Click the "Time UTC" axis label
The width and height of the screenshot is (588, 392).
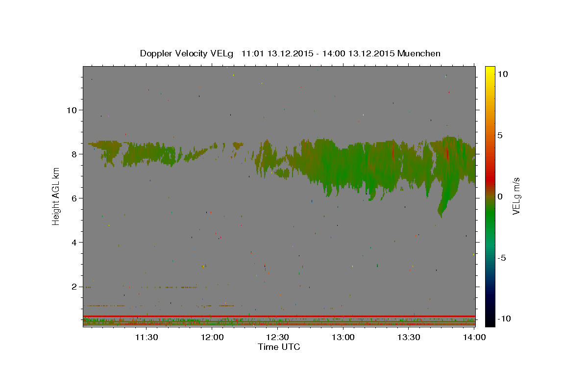(x=279, y=347)
